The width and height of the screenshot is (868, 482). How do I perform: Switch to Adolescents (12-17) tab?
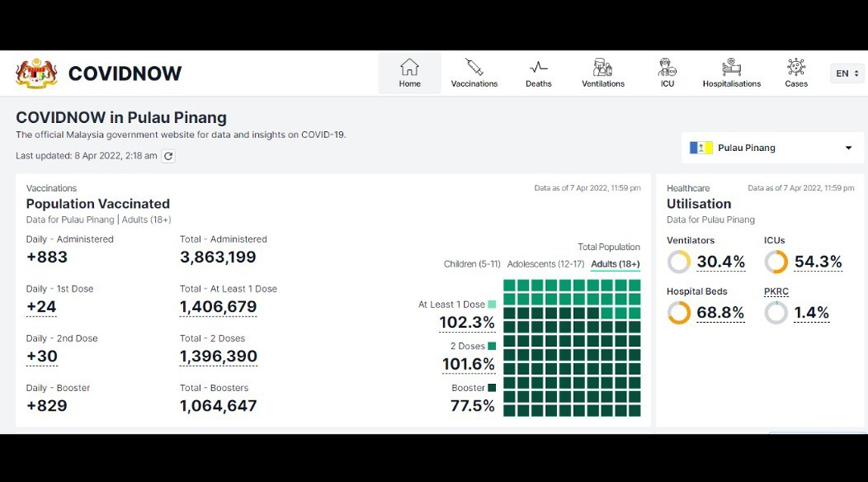(x=545, y=264)
